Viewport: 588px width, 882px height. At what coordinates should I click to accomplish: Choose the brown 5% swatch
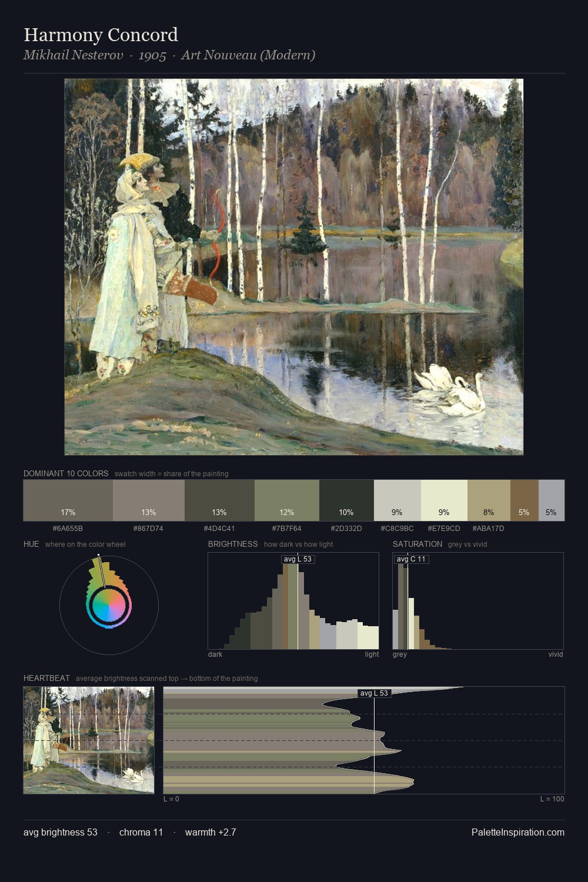524,500
